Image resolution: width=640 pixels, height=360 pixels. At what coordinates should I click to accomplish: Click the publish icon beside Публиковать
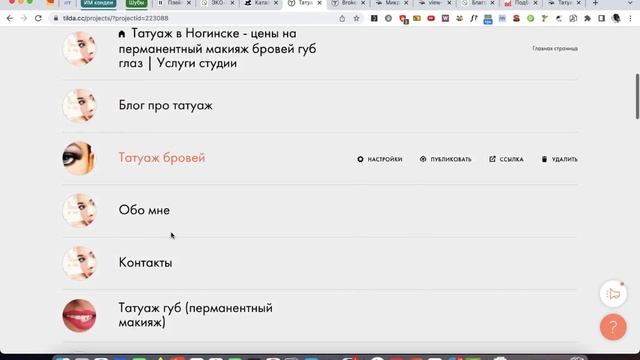tap(423, 159)
